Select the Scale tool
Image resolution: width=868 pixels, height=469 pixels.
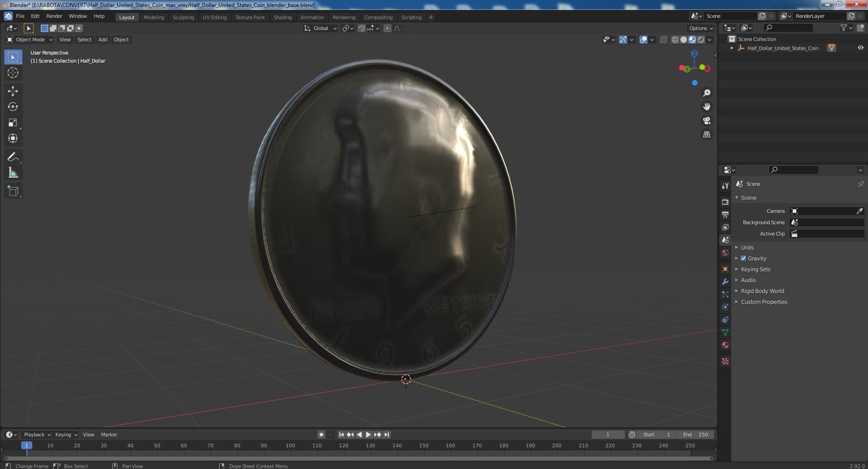point(13,123)
